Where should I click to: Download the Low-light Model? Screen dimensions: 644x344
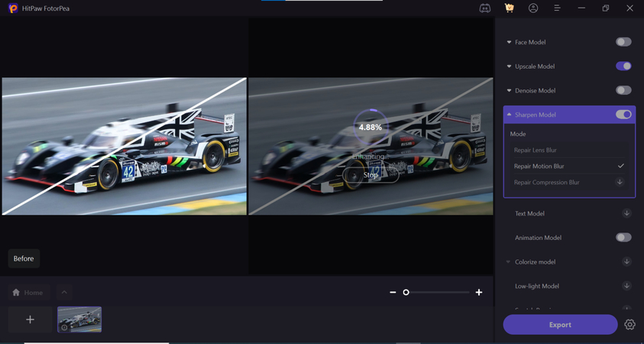pos(626,286)
